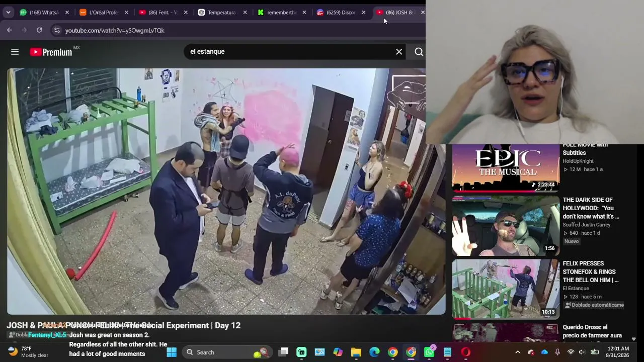
Task: Open the volume speaker tray icon
Action: 582,352
